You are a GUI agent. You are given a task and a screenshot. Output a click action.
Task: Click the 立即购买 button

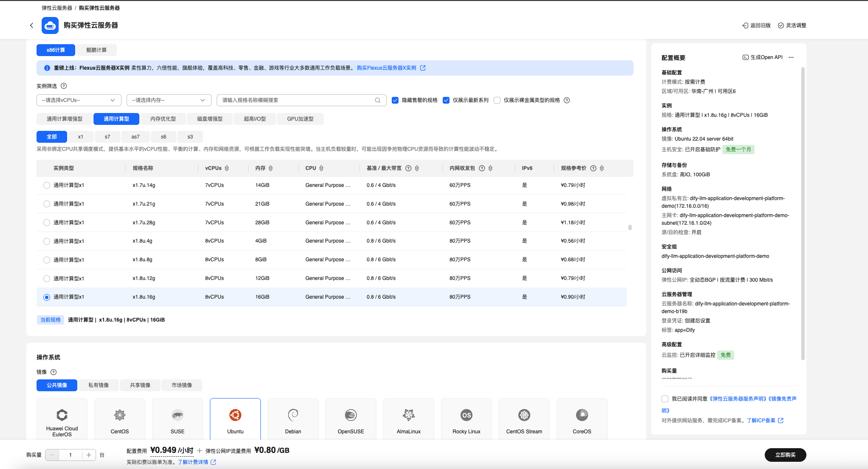click(785, 455)
